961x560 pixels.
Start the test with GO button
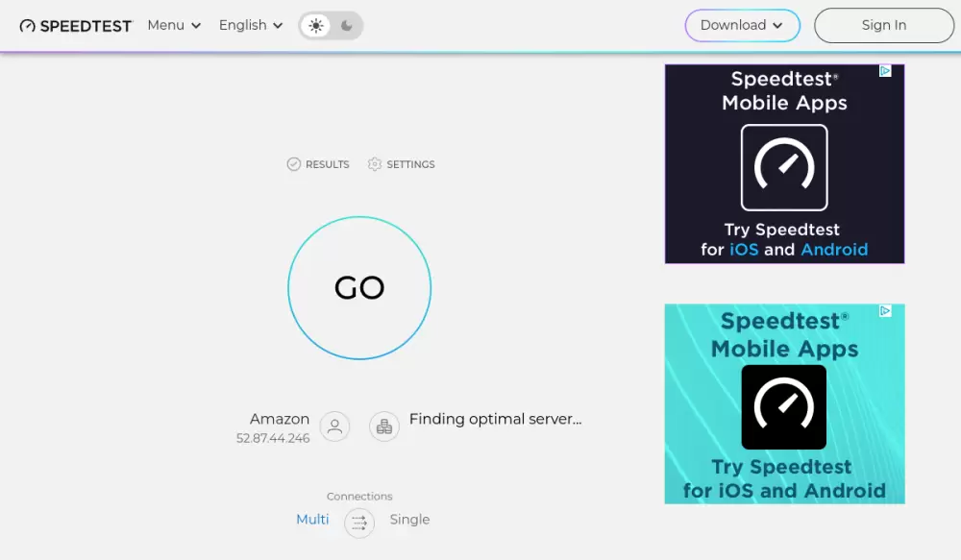359,288
